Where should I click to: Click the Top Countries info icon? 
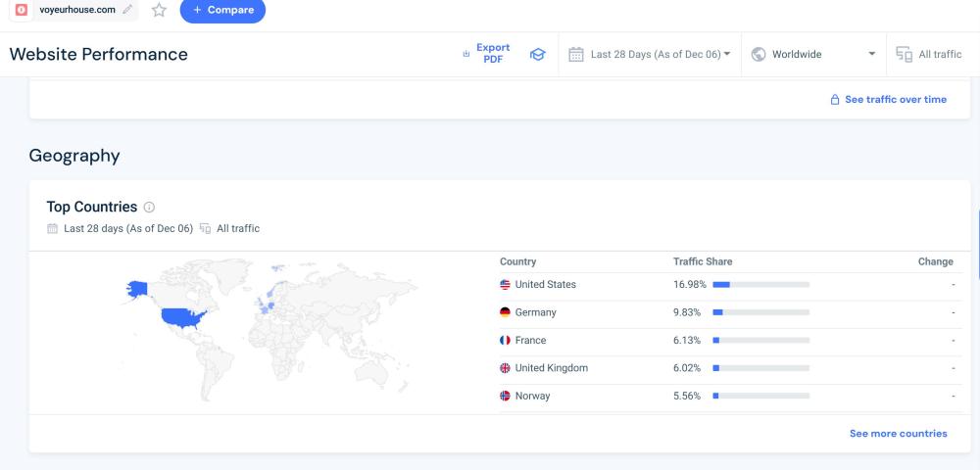point(150,208)
